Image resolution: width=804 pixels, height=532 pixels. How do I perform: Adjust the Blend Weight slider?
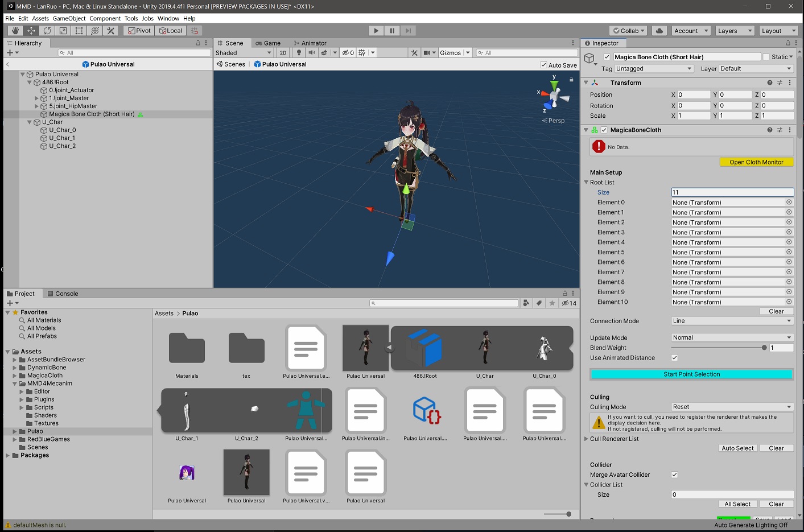pos(764,348)
